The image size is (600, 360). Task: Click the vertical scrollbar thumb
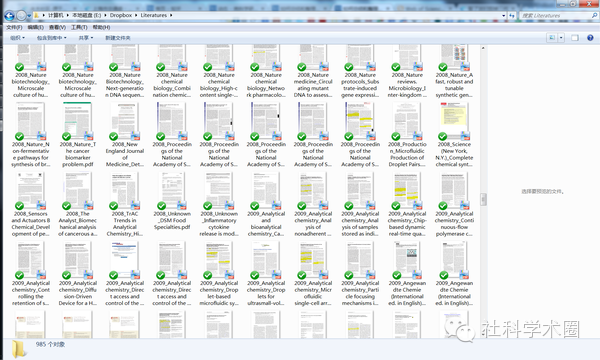(x=484, y=199)
